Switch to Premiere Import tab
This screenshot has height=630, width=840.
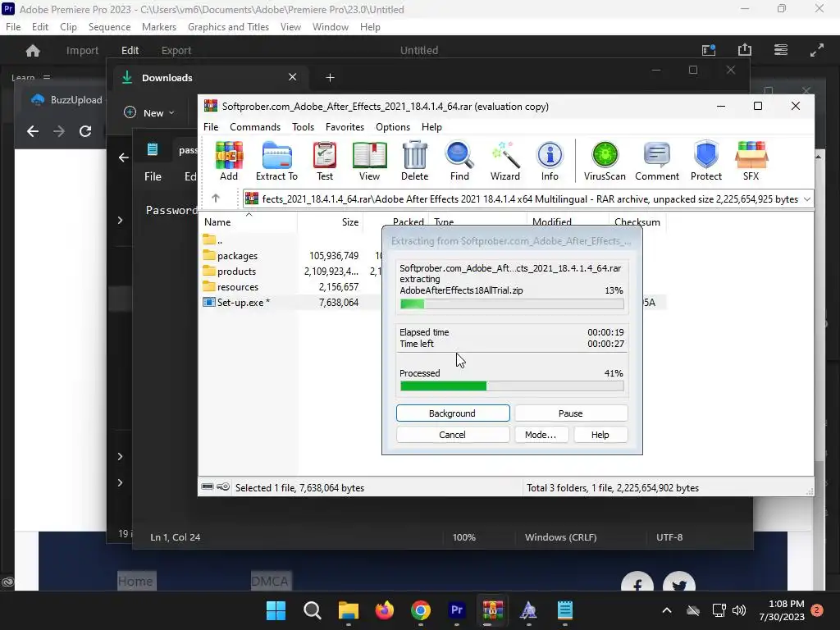coord(82,50)
